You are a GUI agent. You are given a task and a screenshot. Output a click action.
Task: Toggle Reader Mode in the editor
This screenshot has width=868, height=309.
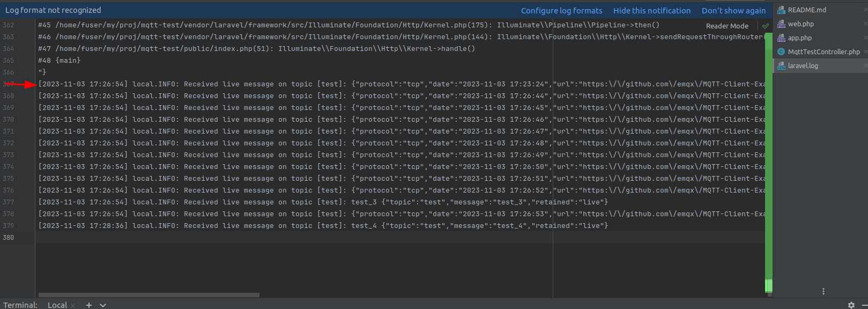pyautogui.click(x=727, y=26)
